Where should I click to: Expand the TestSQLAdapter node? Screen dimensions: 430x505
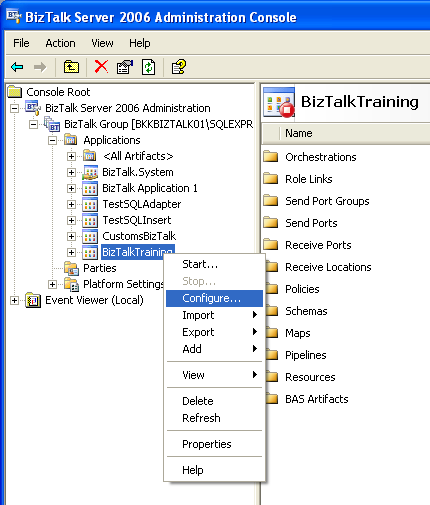[71, 204]
